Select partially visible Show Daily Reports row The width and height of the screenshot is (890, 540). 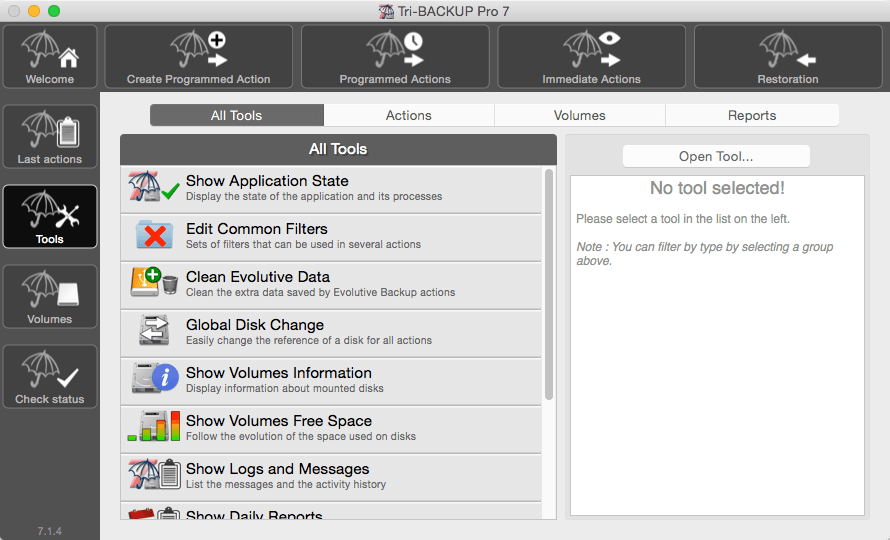coord(331,512)
